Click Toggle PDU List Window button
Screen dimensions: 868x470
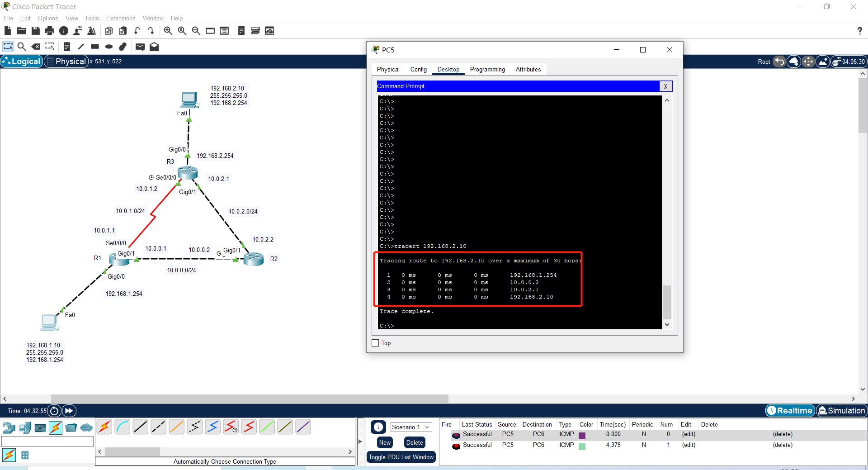coord(401,457)
